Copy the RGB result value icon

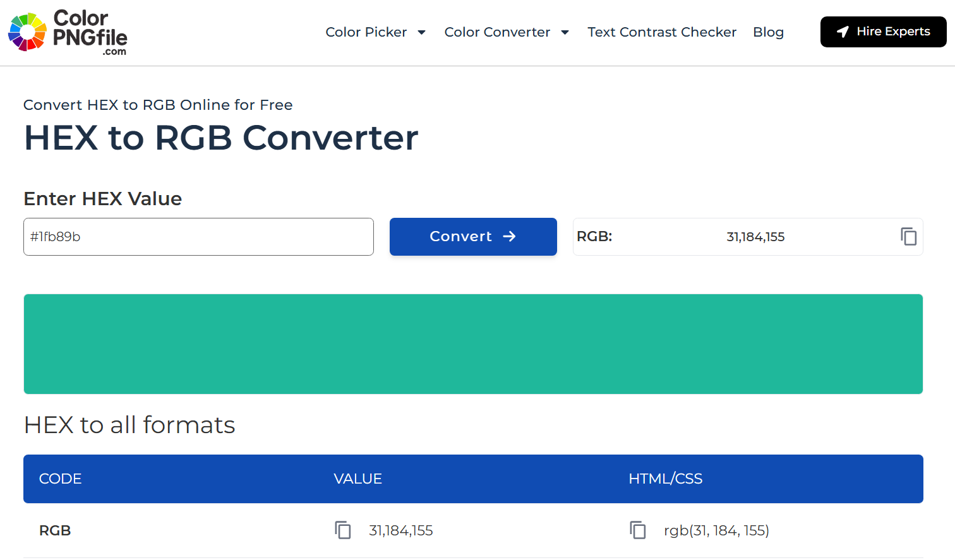(x=908, y=237)
